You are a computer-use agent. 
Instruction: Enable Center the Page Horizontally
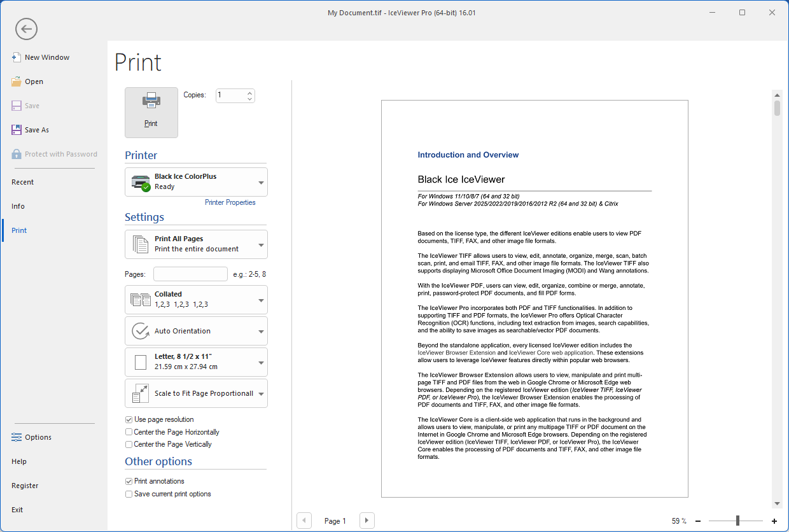click(x=129, y=432)
